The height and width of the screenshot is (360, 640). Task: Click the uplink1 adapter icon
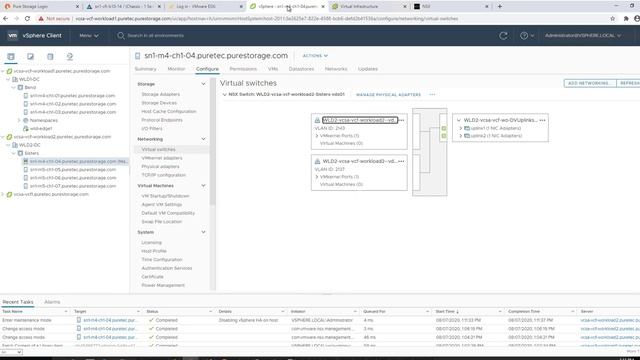point(467,128)
